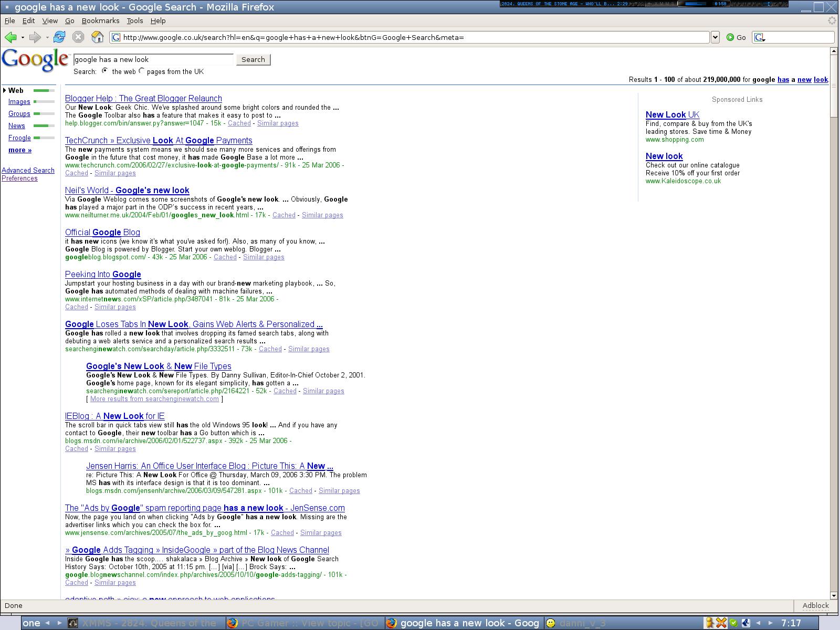Click the grey stop loading button

click(78, 37)
